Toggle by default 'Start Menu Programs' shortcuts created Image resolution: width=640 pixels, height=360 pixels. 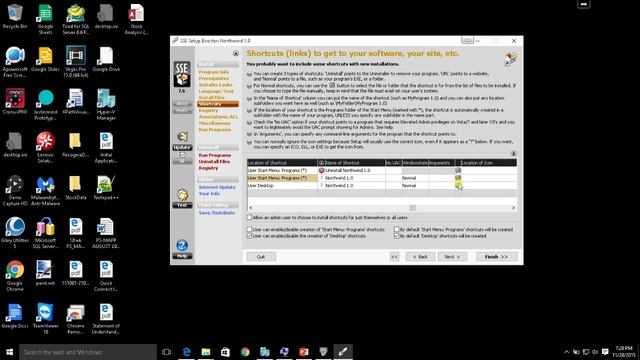tap(396, 229)
